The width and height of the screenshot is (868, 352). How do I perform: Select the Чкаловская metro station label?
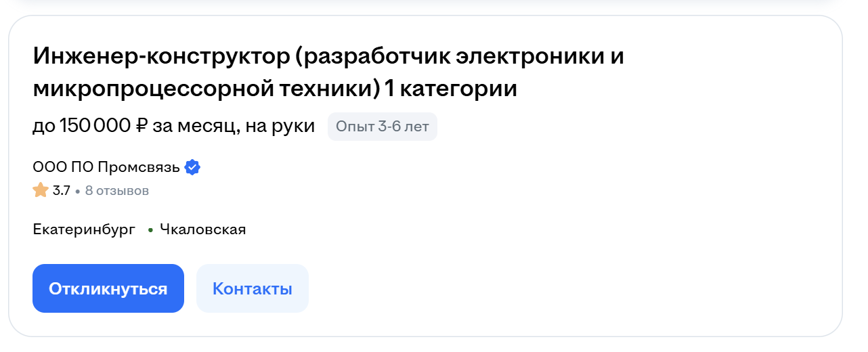pos(203,229)
